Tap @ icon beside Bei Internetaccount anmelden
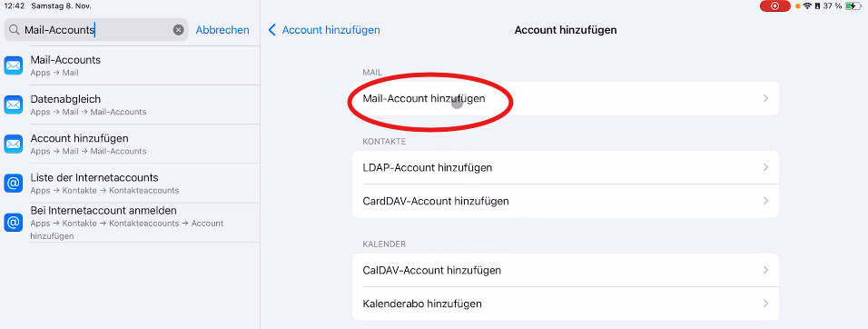Screen dimensions: 868x329 click(x=14, y=223)
